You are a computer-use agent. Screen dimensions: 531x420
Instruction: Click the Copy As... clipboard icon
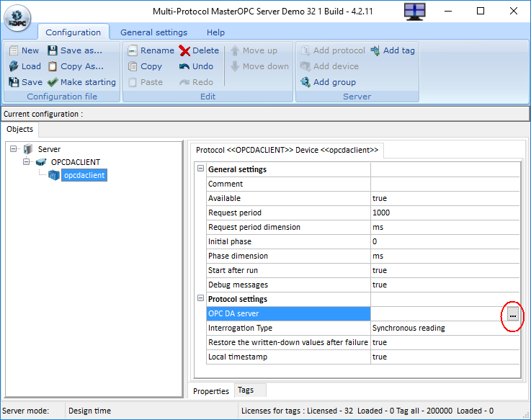52,66
